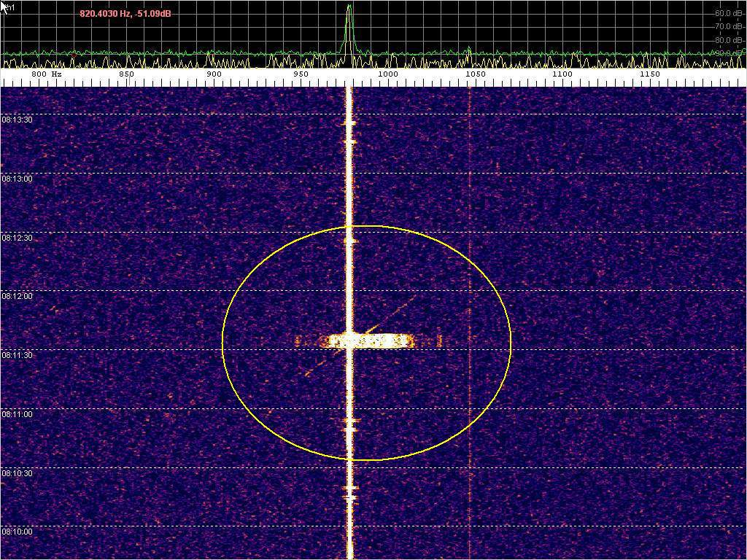747x560 pixels.
Task: Select the 950 mark on frequency scale
Action: (x=301, y=74)
